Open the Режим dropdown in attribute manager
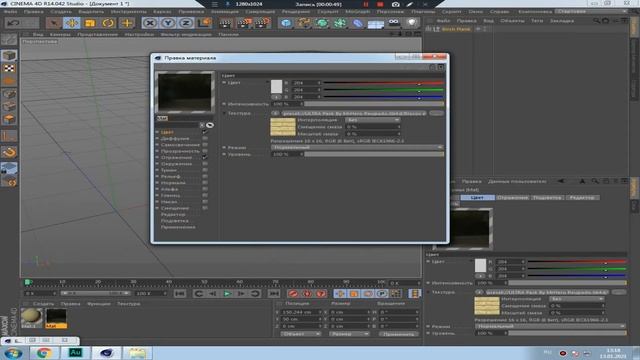This screenshot has height=360, width=640. coord(551,326)
